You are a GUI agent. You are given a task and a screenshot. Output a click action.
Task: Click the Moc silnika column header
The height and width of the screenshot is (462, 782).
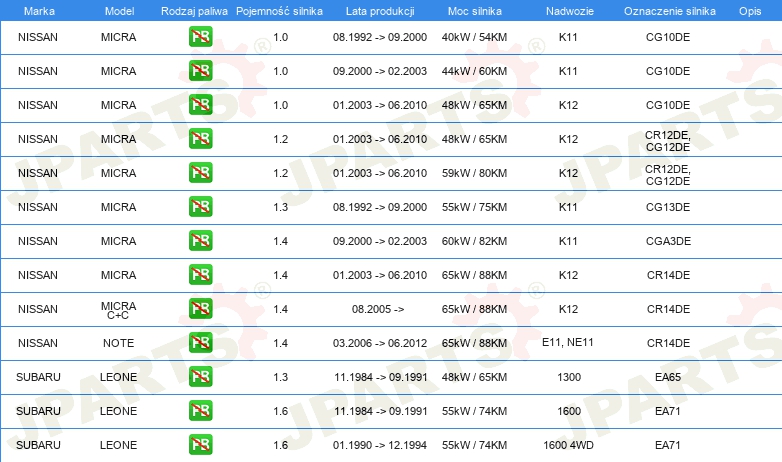[474, 11]
